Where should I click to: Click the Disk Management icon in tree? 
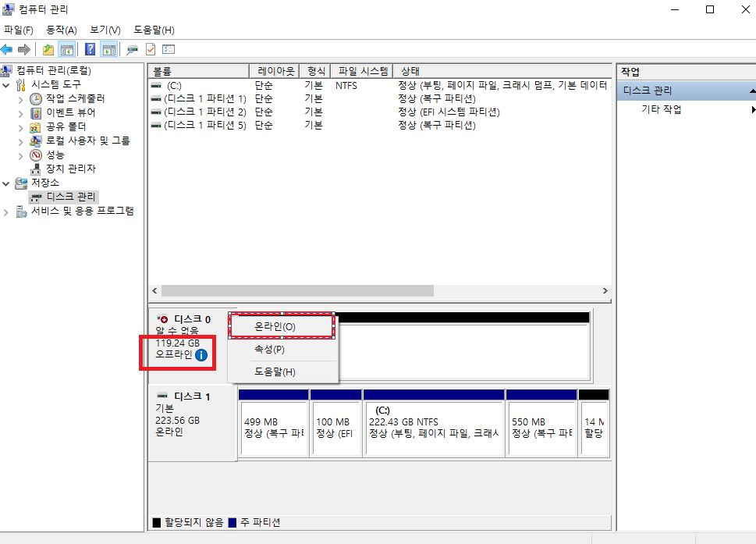click(36, 197)
